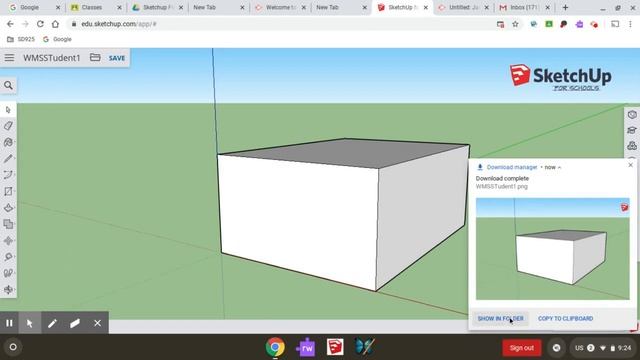Open the Search SketchUp magnifier tool
The image size is (640, 360).
[8, 85]
